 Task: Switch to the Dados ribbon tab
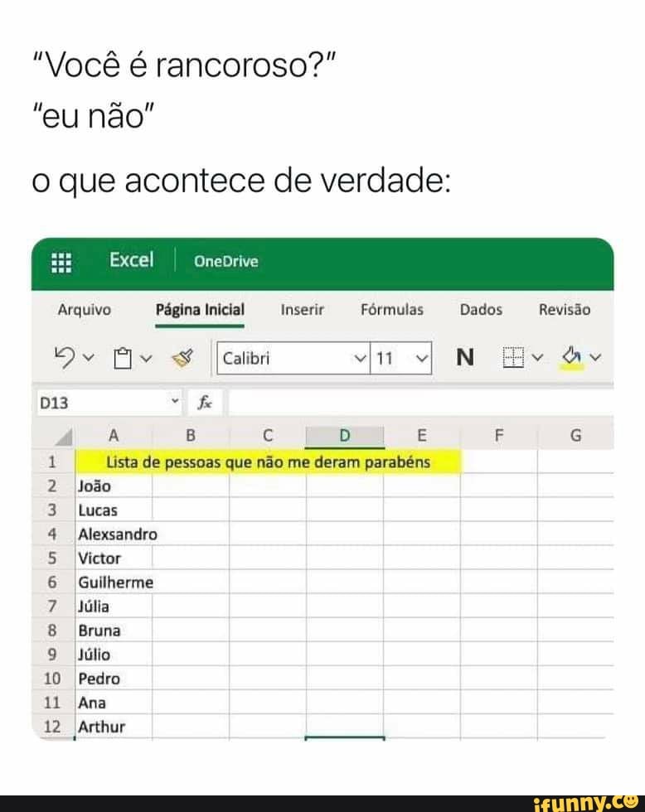pyautogui.click(x=481, y=310)
